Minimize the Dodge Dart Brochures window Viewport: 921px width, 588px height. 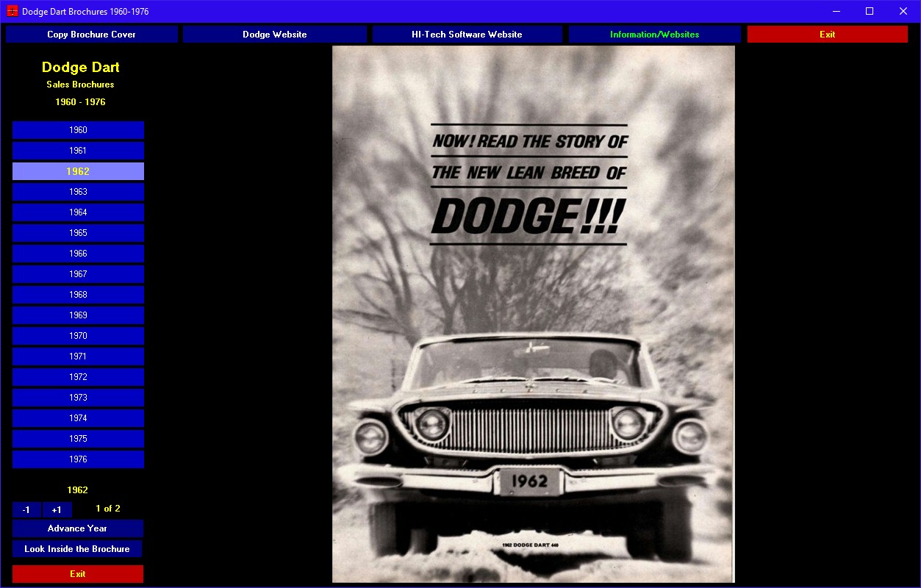tap(836, 11)
